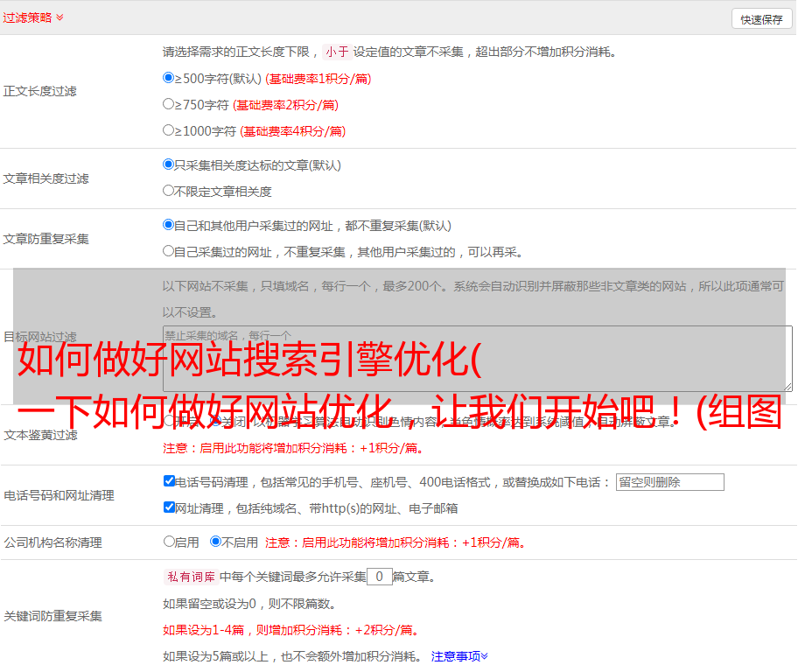This screenshot has height=672, width=798.
Task: Select 自己采集过的网址，不重复采集 option
Action: tap(168, 250)
